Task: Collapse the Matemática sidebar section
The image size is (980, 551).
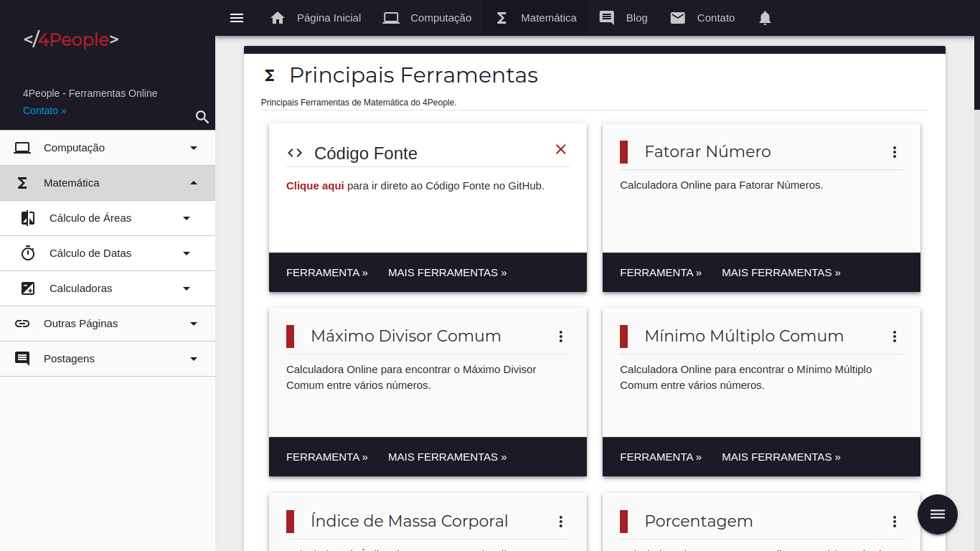Action: point(194,183)
